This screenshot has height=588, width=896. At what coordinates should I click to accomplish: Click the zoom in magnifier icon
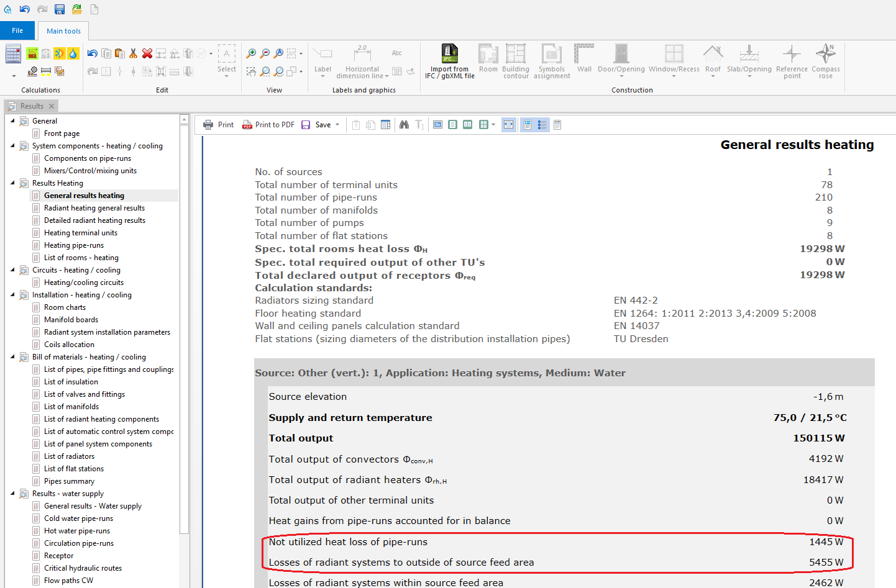click(251, 53)
